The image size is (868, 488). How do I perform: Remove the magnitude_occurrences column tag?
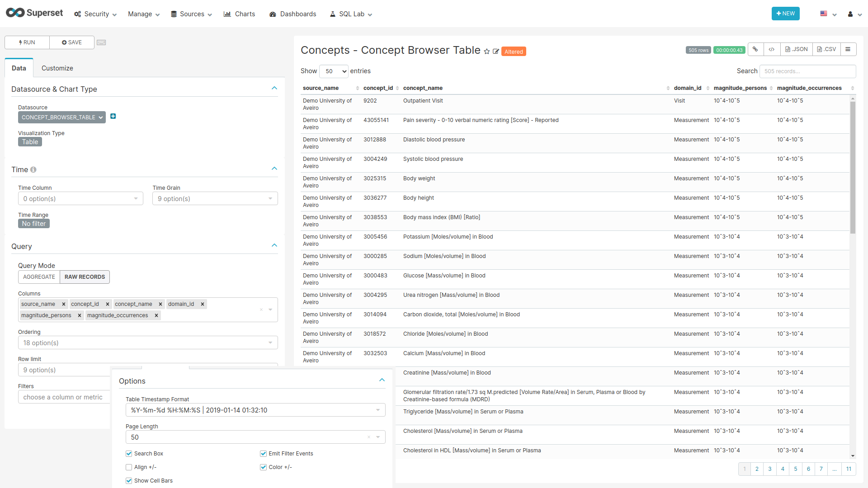tap(156, 315)
